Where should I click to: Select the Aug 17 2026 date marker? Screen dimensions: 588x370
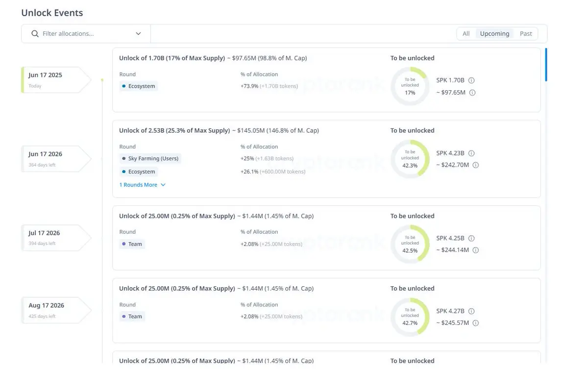tap(56, 310)
